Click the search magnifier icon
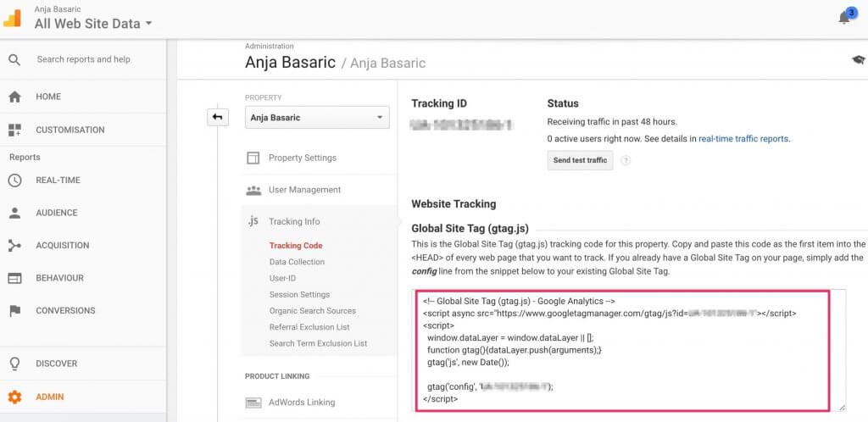This screenshot has height=422, width=868. 15,59
